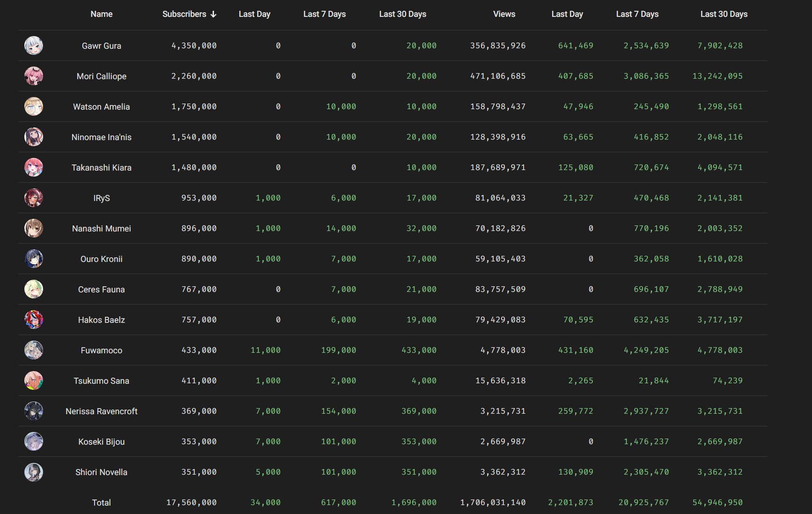Viewport: 812px width, 514px height.
Task: Open Shiori Novella name link
Action: coord(102,472)
